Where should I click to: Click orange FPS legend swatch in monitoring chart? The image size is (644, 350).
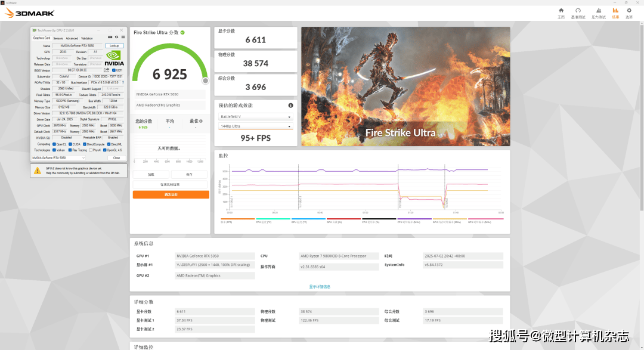(237, 219)
